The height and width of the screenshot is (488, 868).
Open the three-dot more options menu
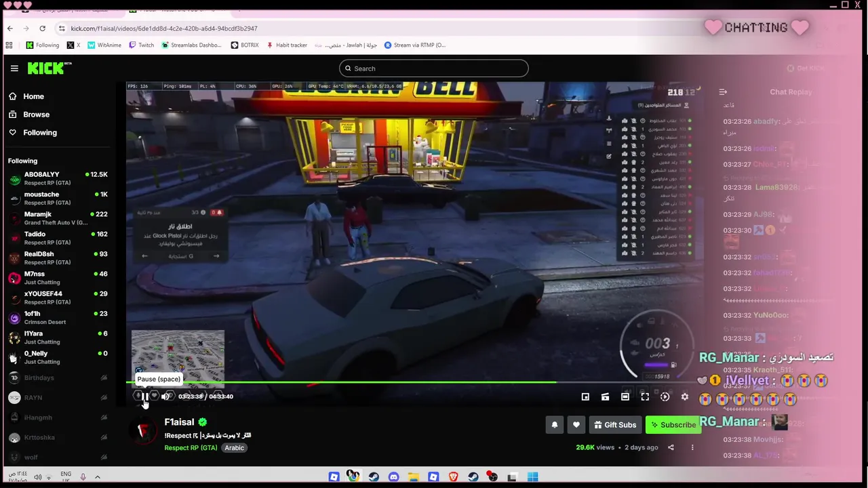tap(692, 447)
